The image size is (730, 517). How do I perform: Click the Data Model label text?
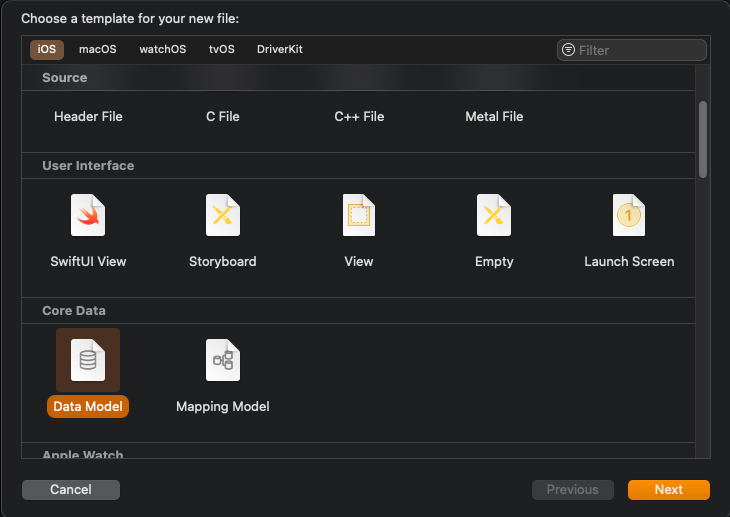(88, 407)
